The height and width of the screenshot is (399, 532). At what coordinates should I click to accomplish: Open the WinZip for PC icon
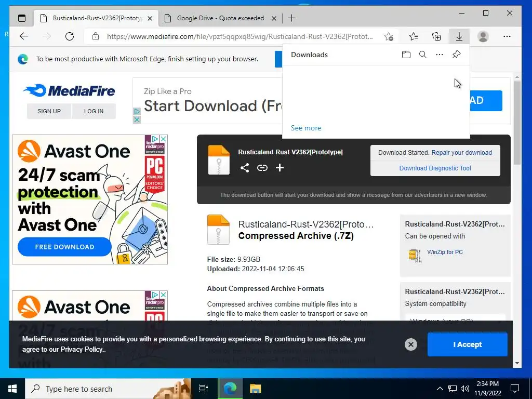[x=415, y=256]
